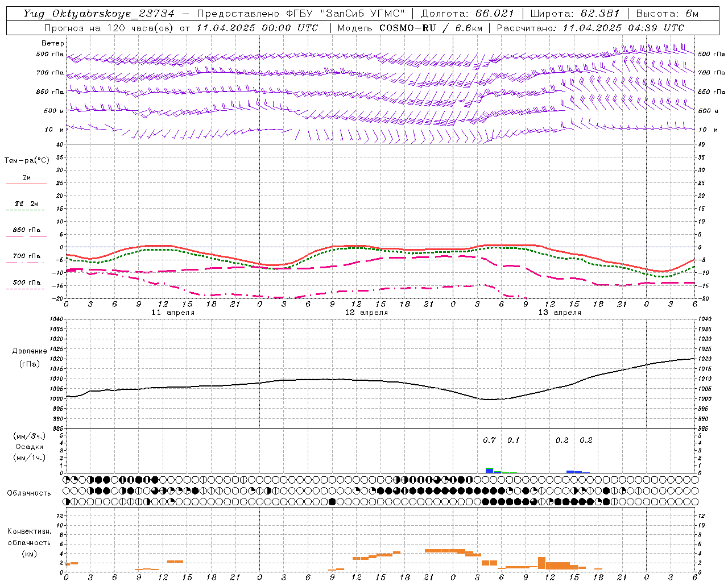728x582 pixels.
Task: Select the text Предоставлено ФГБУ "ЗапСиб УГМС"
Action: coord(300,14)
